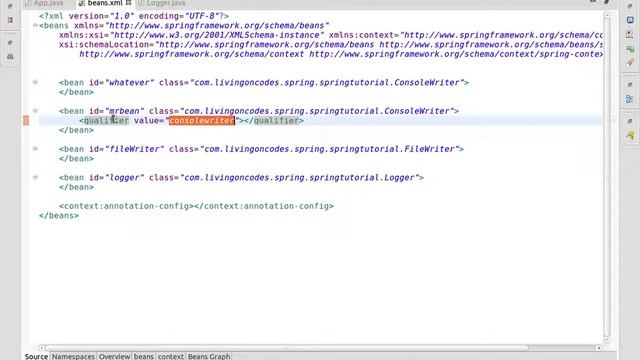Image resolution: width=640 pixels, height=360 pixels.
Task: Click the lowest restore icon in right sidebar
Action: pyautogui.click(x=630, y=121)
